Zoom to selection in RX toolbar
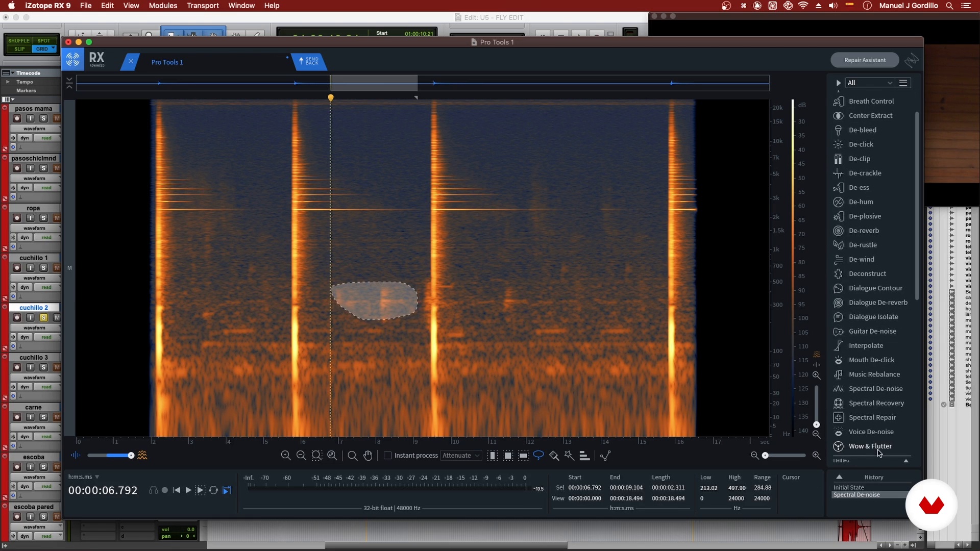Screen dimensions: 980x551 click(x=317, y=455)
